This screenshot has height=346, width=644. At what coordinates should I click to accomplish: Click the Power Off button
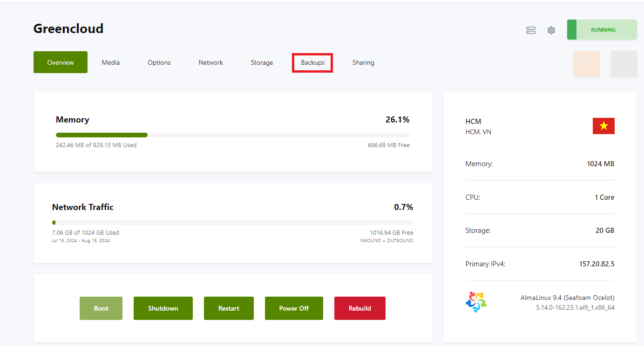294,308
